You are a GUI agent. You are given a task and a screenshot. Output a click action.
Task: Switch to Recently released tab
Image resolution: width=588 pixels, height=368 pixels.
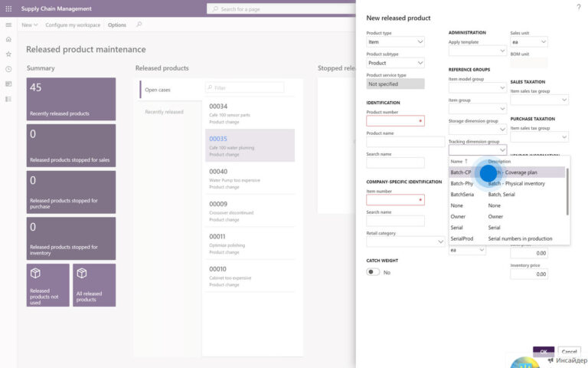(x=165, y=112)
